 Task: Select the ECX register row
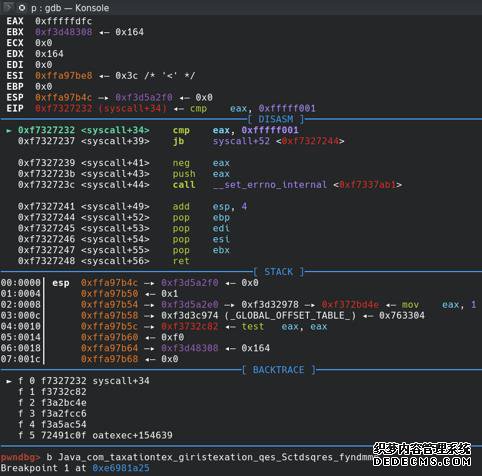pyautogui.click(x=29, y=43)
